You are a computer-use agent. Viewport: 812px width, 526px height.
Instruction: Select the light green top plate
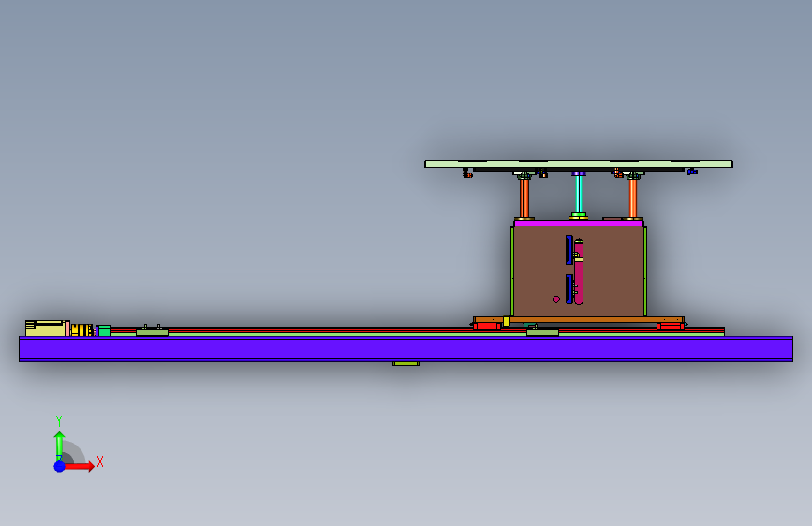[579, 164]
